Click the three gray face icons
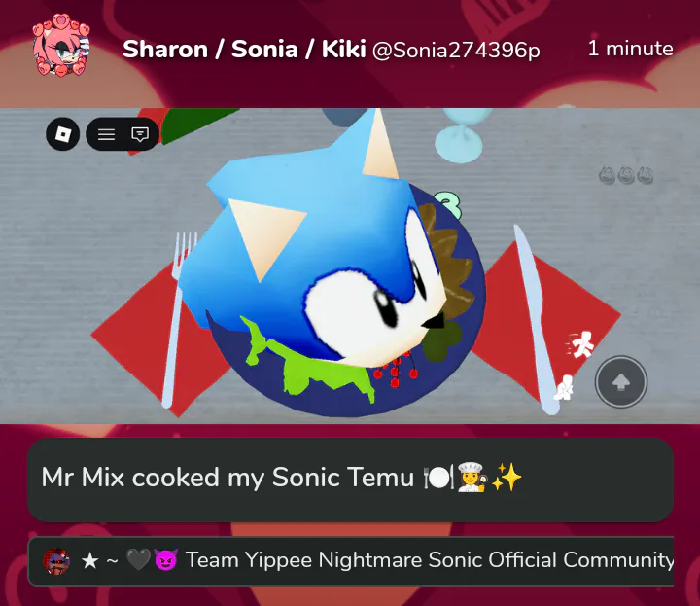700x606 pixels. pyautogui.click(x=626, y=175)
